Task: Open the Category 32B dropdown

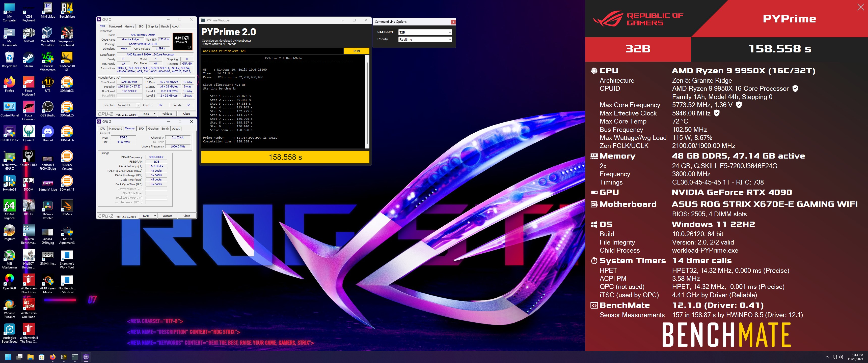Action: pyautogui.click(x=425, y=32)
